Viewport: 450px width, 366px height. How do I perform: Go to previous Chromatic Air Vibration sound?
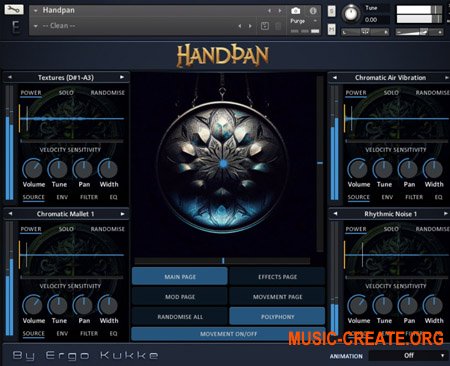tap(335, 77)
